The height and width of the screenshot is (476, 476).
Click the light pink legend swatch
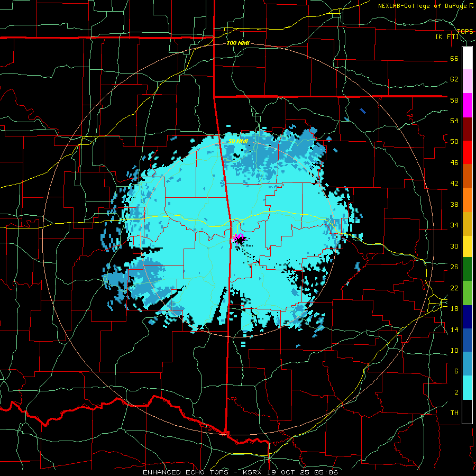(467, 81)
